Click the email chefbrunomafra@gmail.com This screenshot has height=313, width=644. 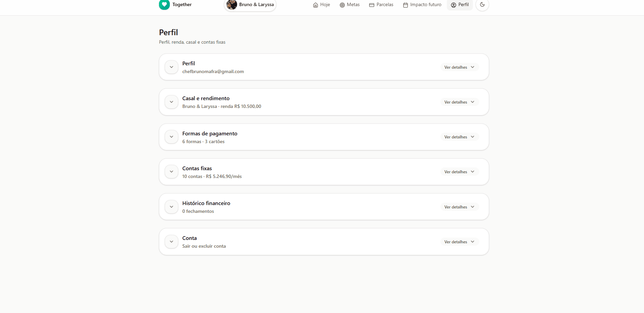tap(213, 71)
